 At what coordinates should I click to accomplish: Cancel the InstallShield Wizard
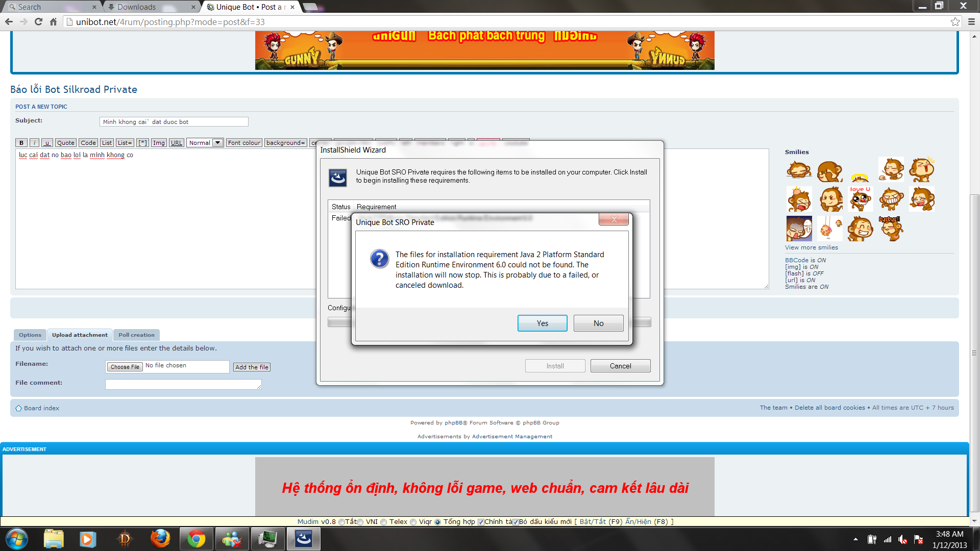[x=620, y=366]
